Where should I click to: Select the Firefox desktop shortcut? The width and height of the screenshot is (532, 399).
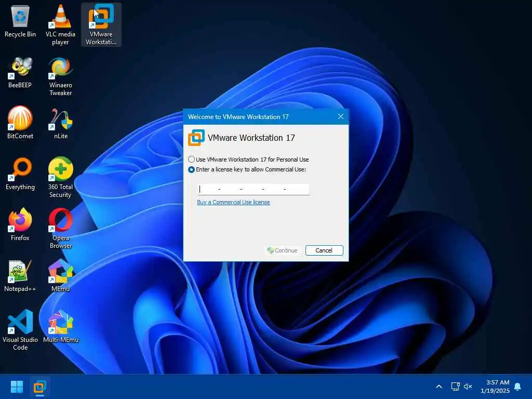point(20,224)
